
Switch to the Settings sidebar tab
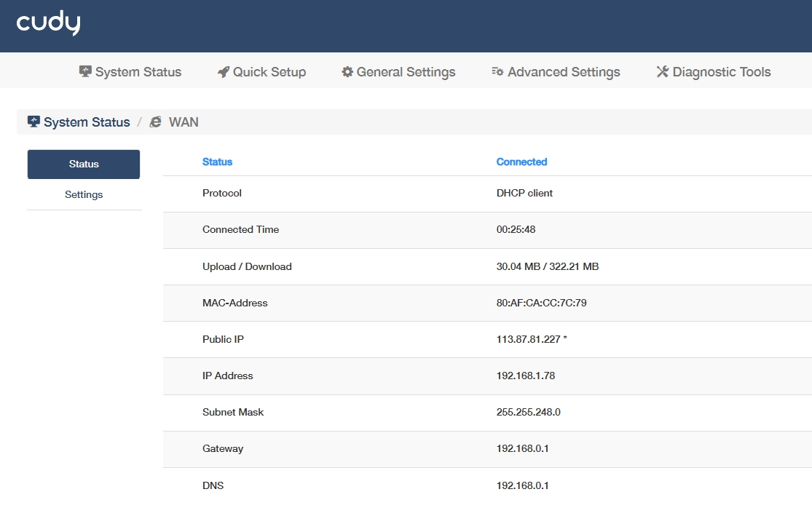tap(84, 194)
